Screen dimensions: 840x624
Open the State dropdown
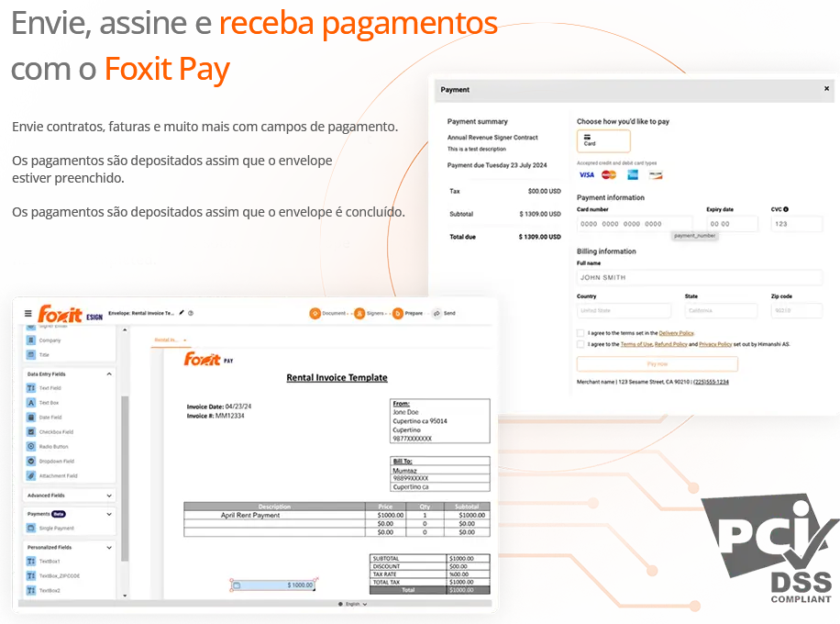(721, 310)
